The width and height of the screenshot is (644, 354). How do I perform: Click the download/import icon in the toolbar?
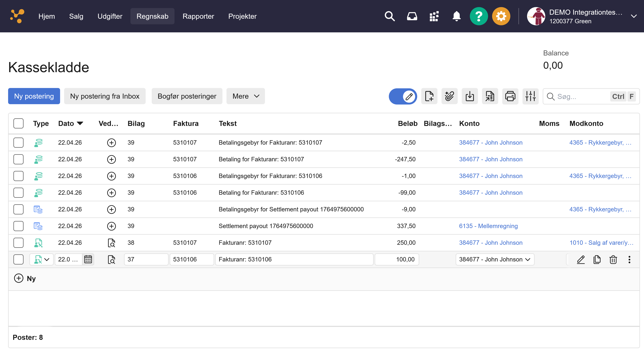(x=469, y=96)
